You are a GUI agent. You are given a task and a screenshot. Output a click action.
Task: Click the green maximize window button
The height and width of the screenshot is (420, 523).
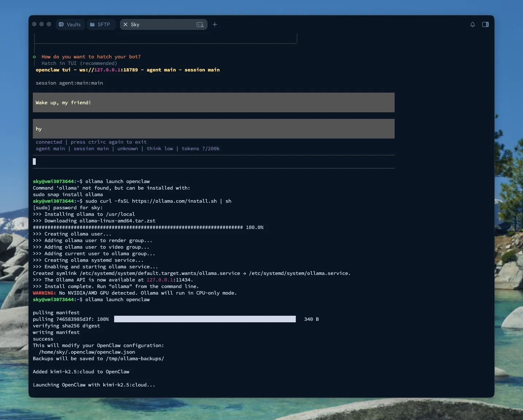[49, 24]
